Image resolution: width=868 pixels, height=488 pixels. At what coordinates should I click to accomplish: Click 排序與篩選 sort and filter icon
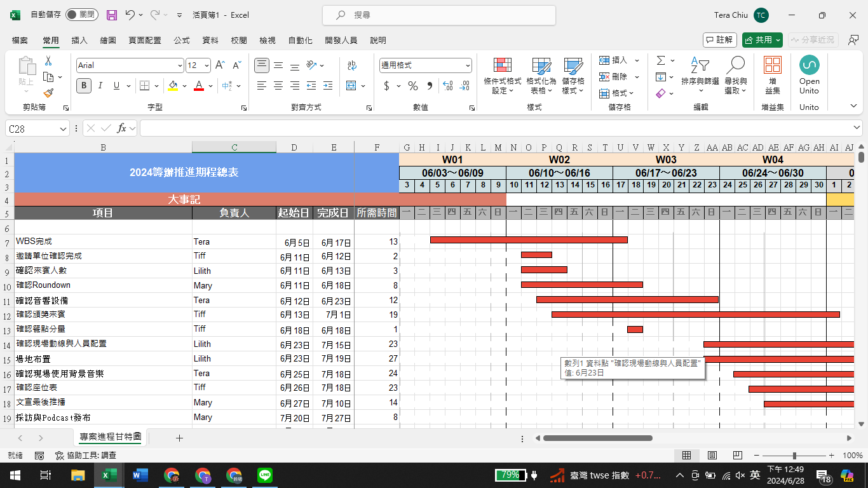click(x=700, y=76)
